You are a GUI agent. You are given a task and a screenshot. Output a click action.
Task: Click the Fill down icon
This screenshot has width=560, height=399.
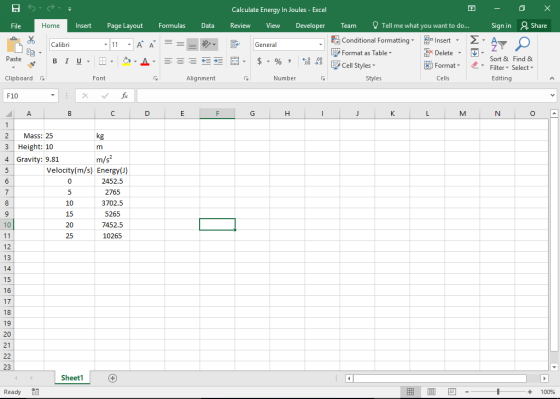475,53
